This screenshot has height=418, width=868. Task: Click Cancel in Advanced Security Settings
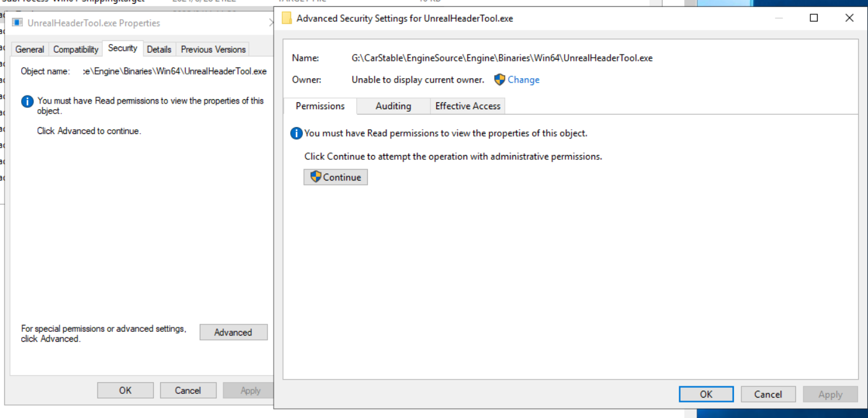(x=768, y=394)
